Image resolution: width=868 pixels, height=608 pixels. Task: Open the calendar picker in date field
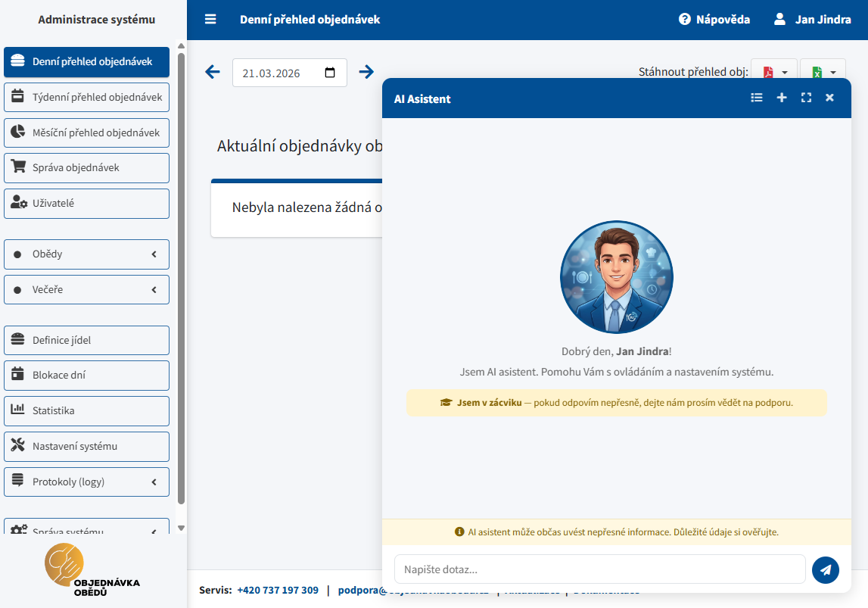pos(330,73)
